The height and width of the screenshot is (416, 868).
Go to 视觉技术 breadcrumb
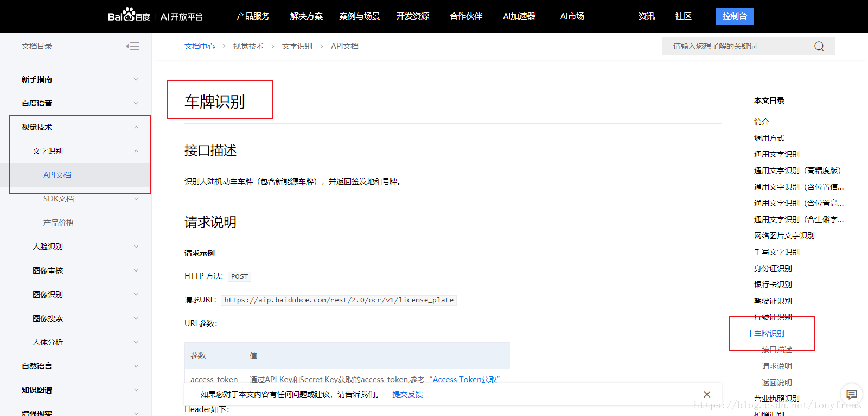pyautogui.click(x=248, y=46)
